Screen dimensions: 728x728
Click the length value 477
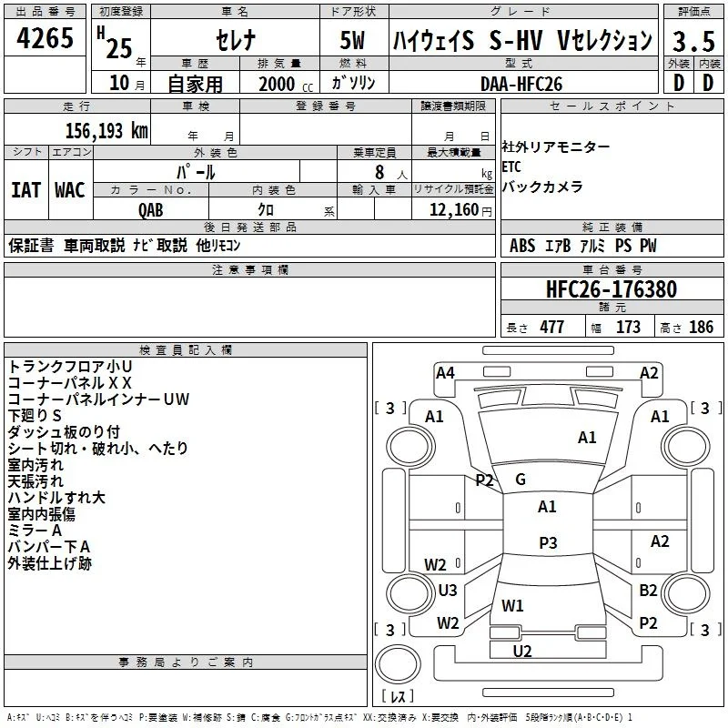[x=552, y=327]
